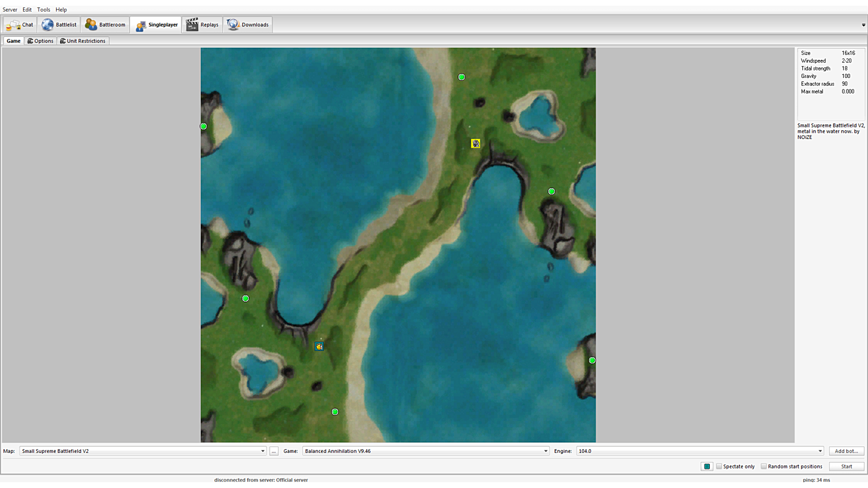Switch to the Unit Restrictions tab
The height and width of the screenshot is (488, 868).
(x=83, y=41)
